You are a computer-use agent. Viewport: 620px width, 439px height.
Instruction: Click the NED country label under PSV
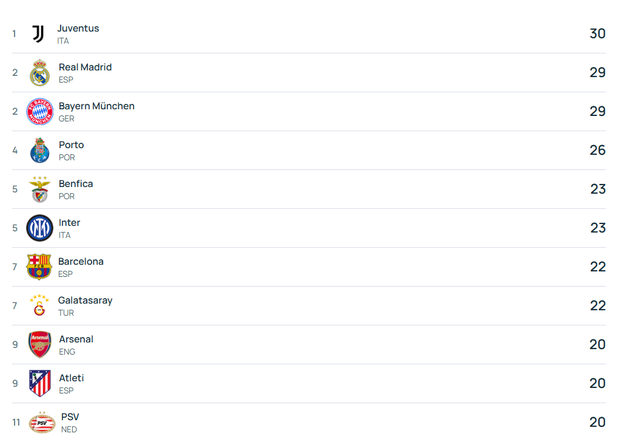coord(69,430)
